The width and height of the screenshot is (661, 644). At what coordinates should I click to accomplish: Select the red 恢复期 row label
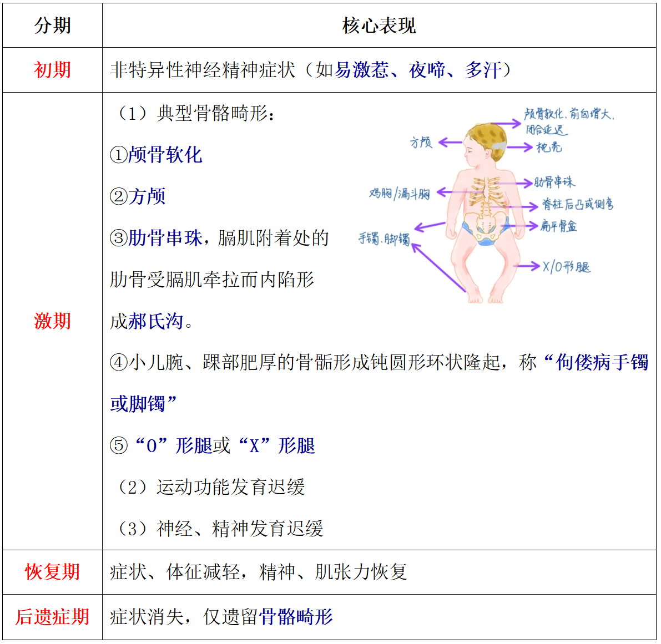53,571
